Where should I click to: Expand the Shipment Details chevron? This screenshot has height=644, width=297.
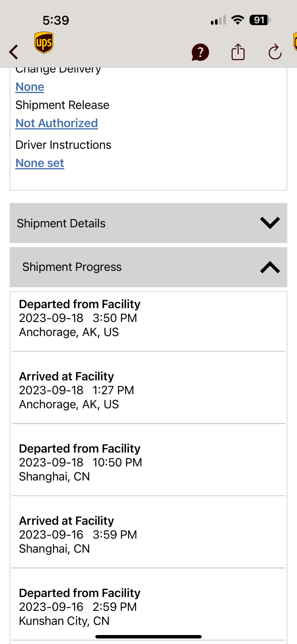[x=270, y=223]
